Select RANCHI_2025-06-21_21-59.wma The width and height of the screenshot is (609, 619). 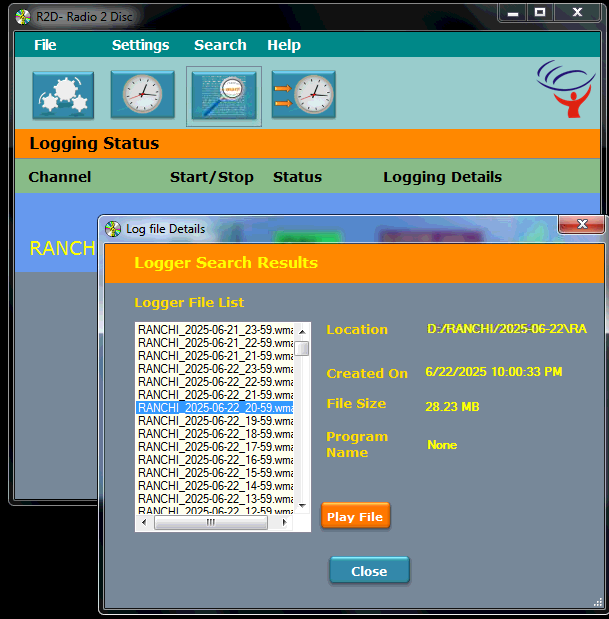point(215,356)
